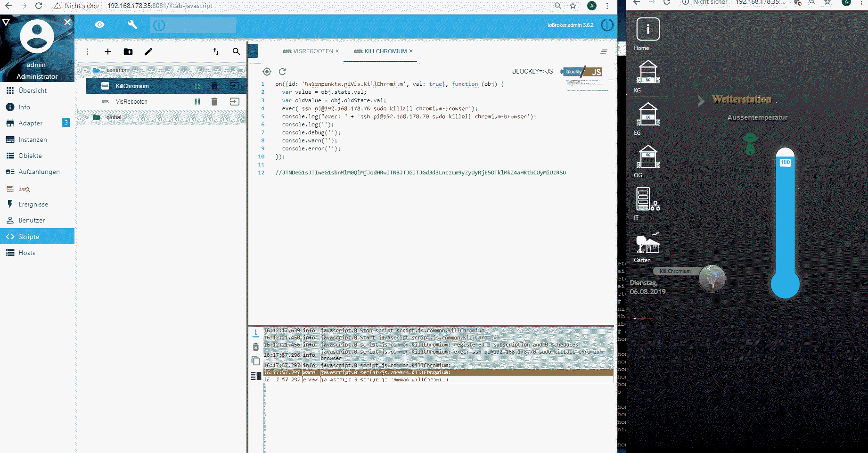
Task: Close the VISREBOOTEN tab
Action: click(x=337, y=51)
